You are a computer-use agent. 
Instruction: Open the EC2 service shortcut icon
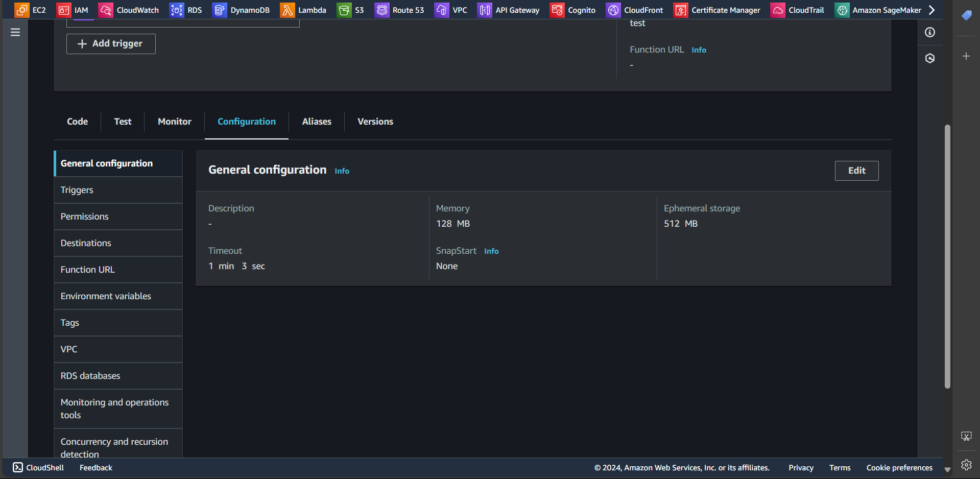coord(21,10)
